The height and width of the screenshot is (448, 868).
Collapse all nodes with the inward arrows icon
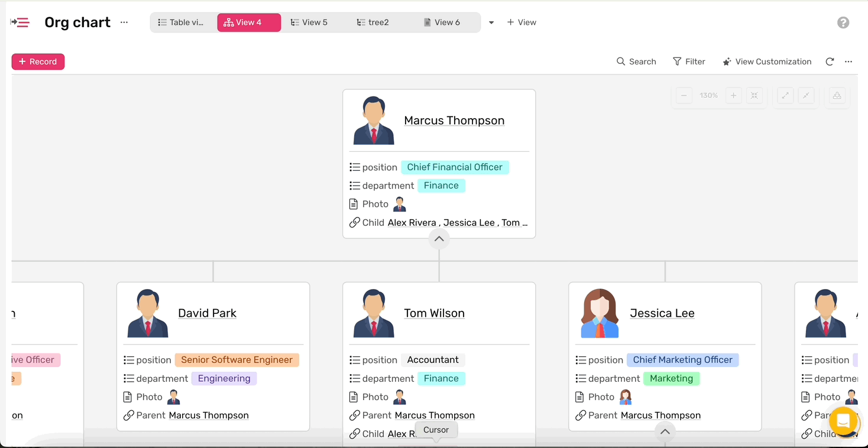click(x=807, y=96)
